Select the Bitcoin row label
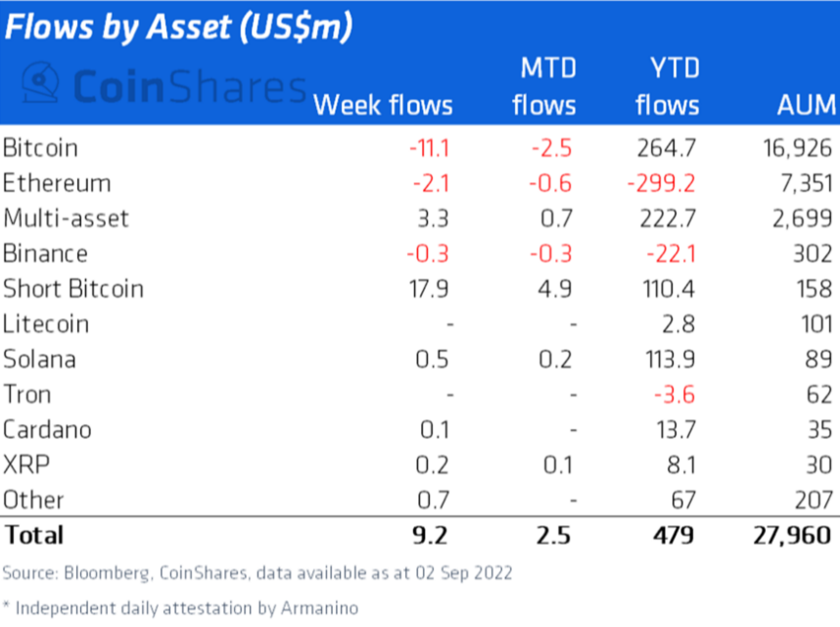 41,148
